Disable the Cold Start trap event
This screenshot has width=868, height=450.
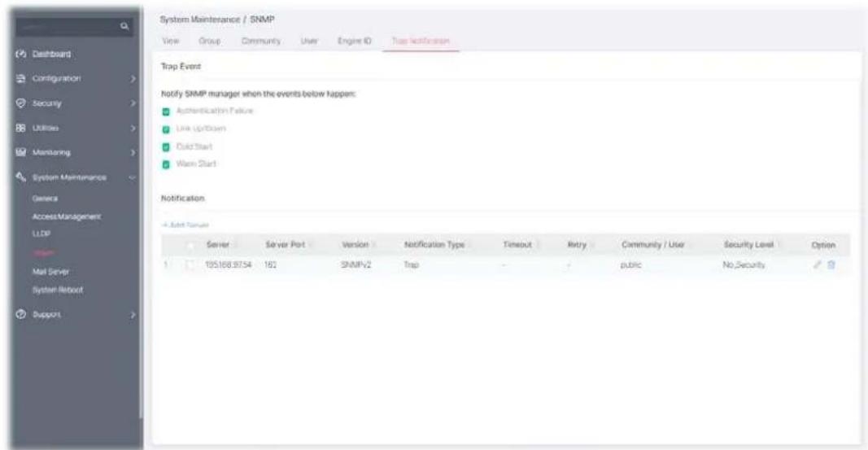point(166,147)
